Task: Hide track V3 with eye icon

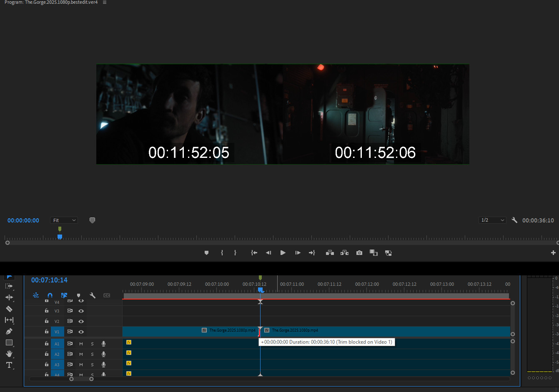Action: [x=81, y=311]
